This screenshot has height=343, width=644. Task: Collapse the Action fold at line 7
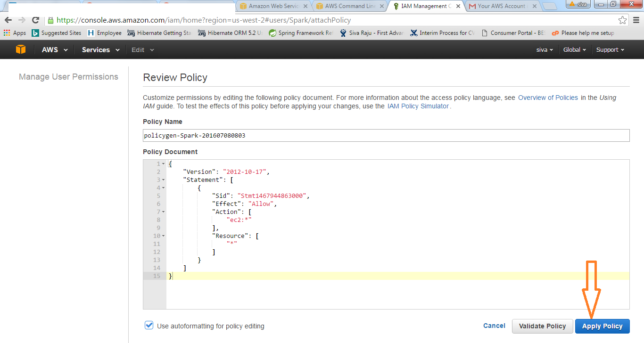pyautogui.click(x=163, y=212)
